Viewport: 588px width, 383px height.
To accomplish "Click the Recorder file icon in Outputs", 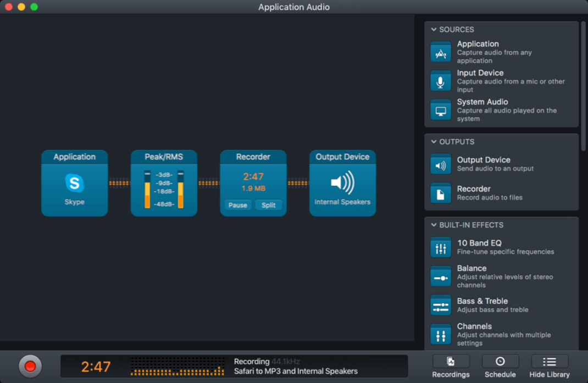I will point(441,193).
